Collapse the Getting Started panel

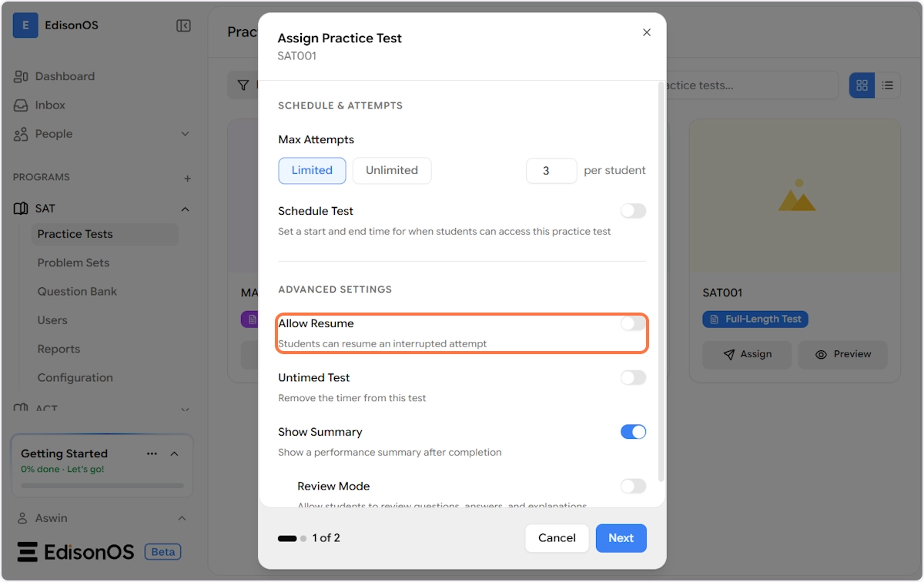pos(175,453)
